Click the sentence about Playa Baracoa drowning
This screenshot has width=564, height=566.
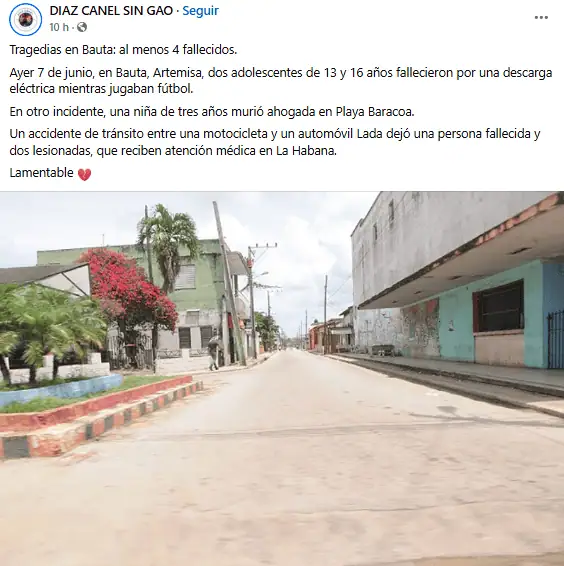[x=212, y=112]
